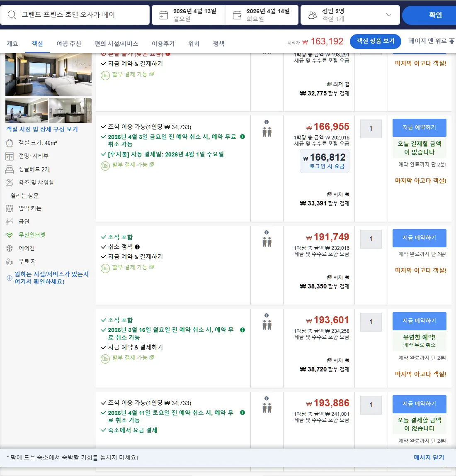Select the 객실 tab
456x476 pixels.
coord(37,44)
